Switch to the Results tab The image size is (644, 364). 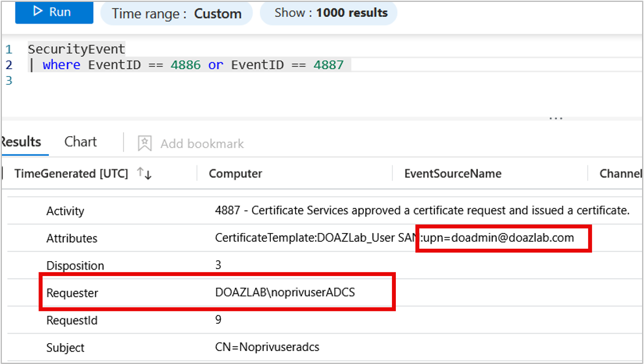21,142
